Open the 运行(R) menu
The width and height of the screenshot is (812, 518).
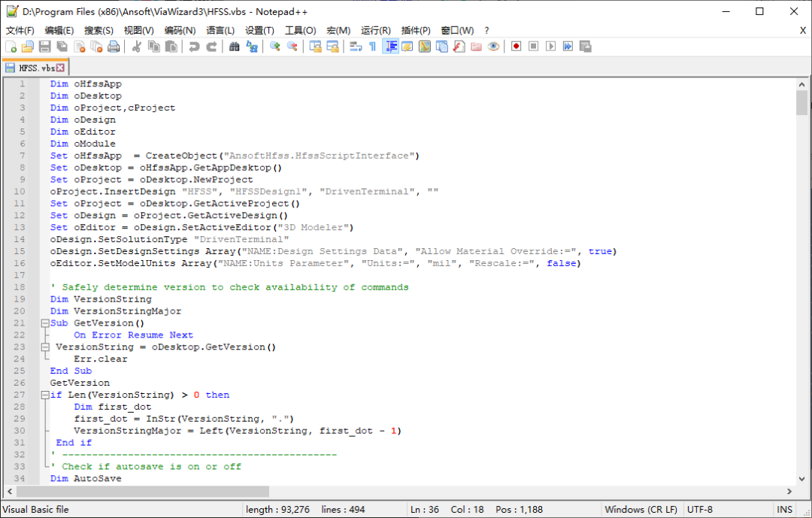375,31
